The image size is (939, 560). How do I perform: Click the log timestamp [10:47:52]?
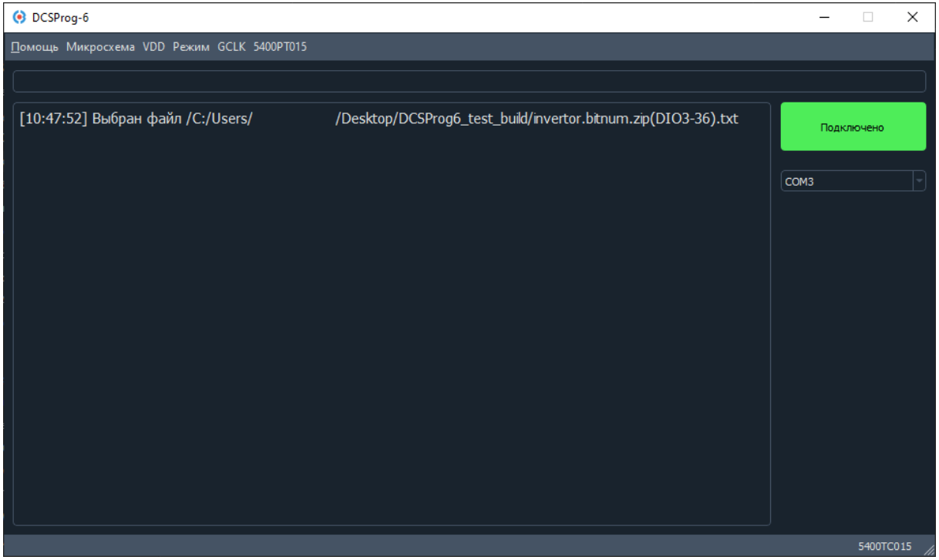coord(53,119)
